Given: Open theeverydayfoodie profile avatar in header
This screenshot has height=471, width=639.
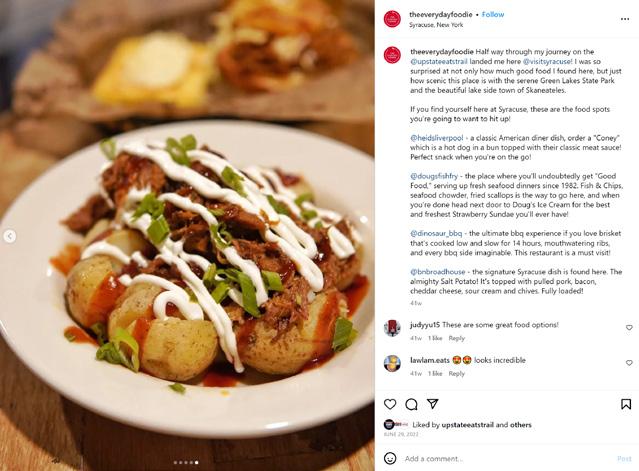Looking at the screenshot, I should [392, 19].
